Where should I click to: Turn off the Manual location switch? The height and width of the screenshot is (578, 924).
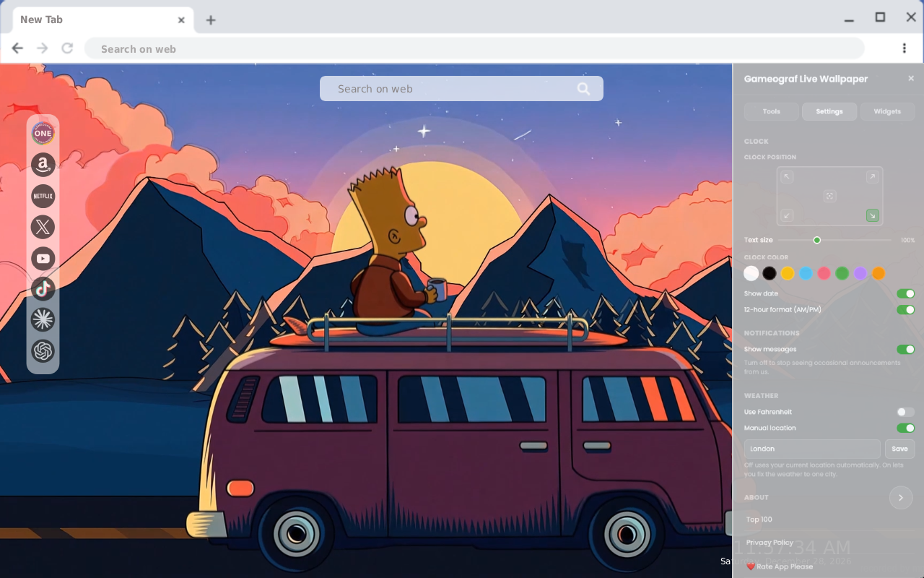coord(905,428)
